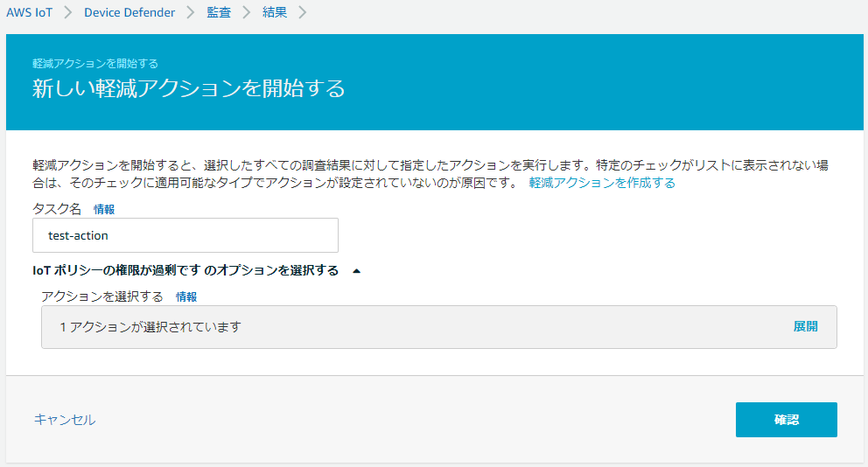This screenshot has height=467, width=868.
Task: Click the タスク名 field label
Action: coord(57,209)
